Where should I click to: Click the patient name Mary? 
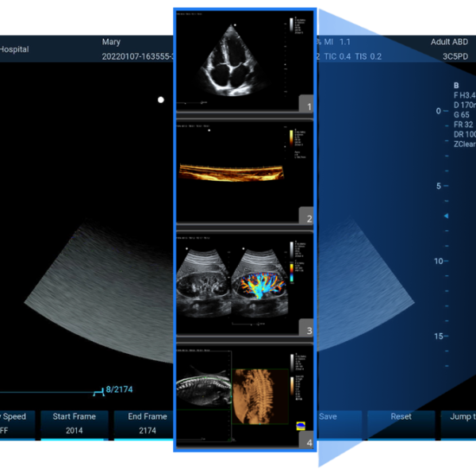(x=112, y=41)
